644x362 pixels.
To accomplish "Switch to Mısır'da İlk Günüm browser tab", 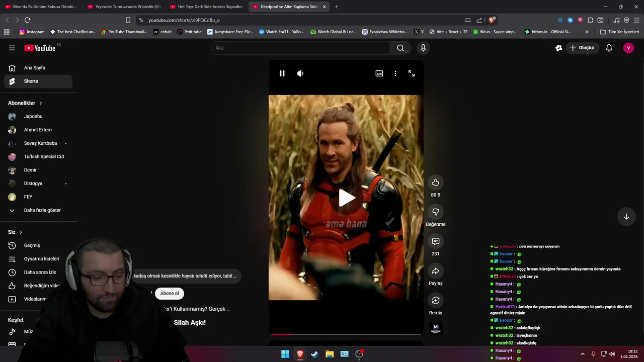I will (x=41, y=7).
